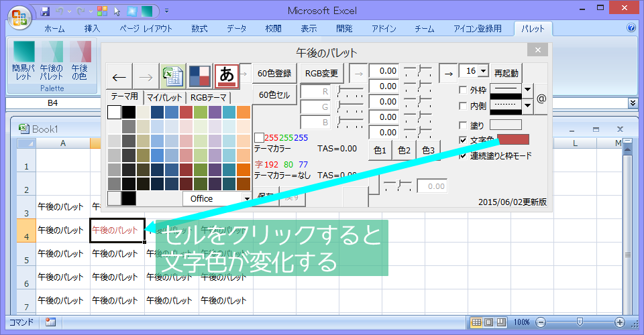This screenshot has height=335, width=644.
Task: Open the アイコン登録用 ribbon tab
Action: click(478, 28)
